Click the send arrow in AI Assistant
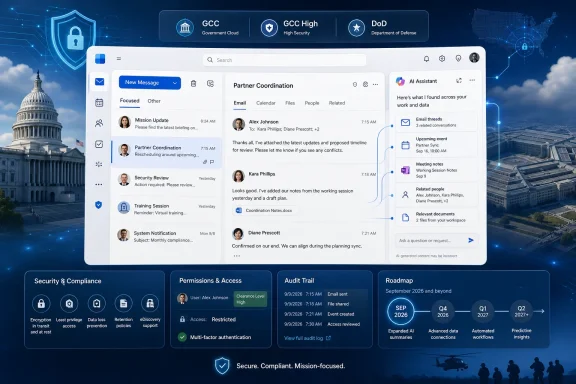 pyautogui.click(x=471, y=240)
